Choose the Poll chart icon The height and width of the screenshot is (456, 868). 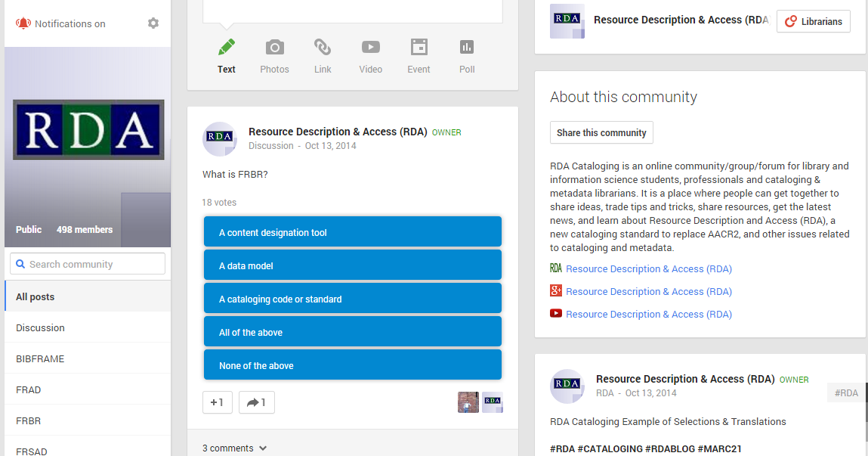(x=467, y=47)
